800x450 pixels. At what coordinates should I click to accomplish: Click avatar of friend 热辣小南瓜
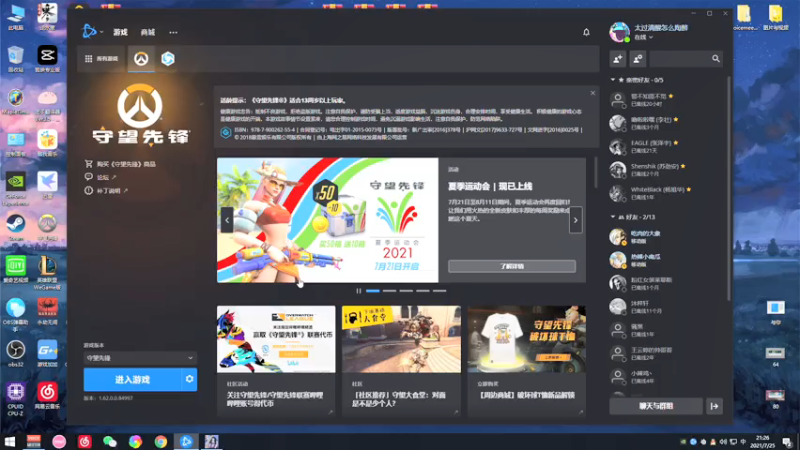point(618,260)
